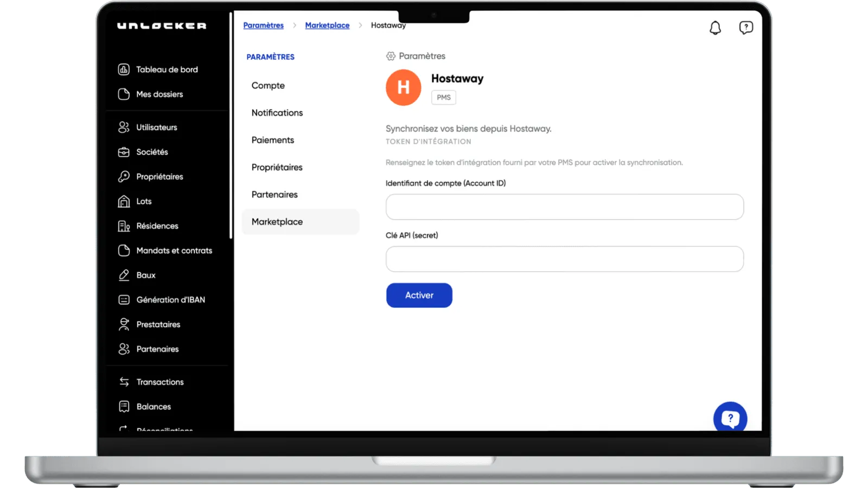The image size is (868, 488).
Task: Click the Mes dossiers folder icon
Action: 124,94
